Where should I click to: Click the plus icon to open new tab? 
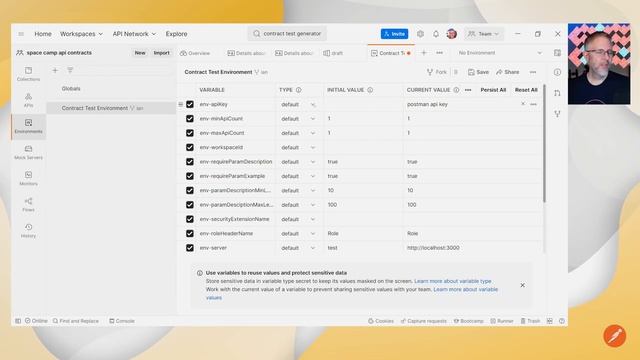pos(424,53)
